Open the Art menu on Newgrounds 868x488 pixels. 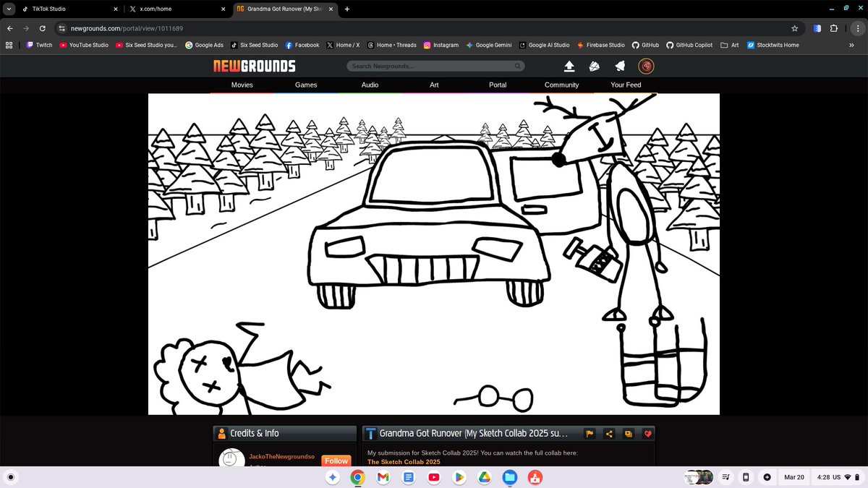pyautogui.click(x=434, y=85)
